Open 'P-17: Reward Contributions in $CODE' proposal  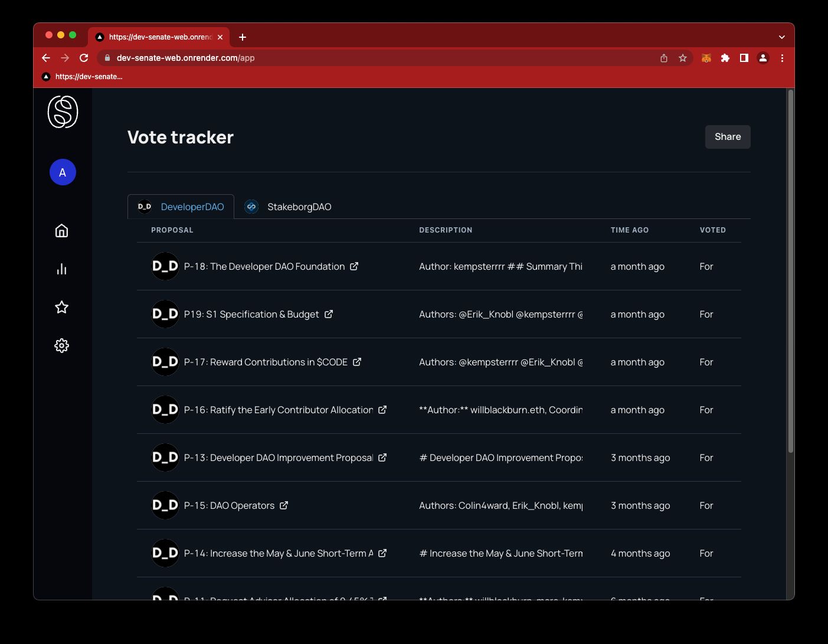tap(266, 362)
